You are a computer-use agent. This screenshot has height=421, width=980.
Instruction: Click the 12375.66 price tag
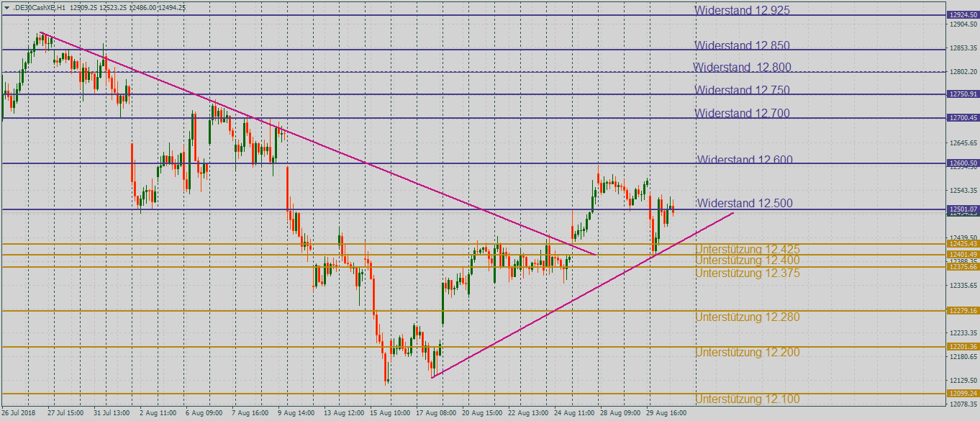[x=963, y=267]
